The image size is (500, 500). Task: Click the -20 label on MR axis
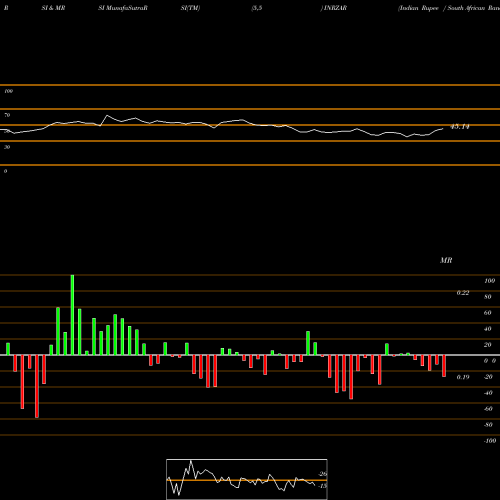(488, 377)
